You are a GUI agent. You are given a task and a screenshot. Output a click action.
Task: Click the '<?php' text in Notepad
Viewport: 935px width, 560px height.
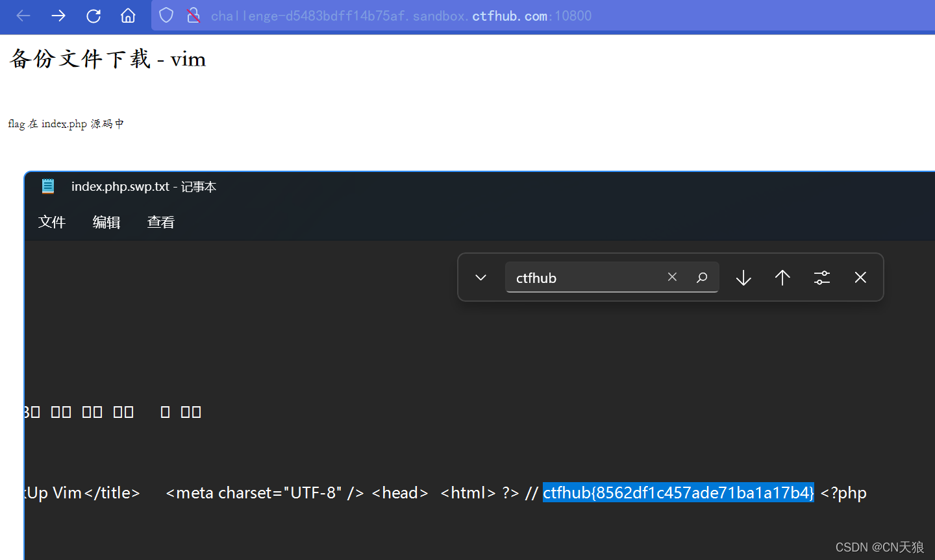tap(843, 493)
